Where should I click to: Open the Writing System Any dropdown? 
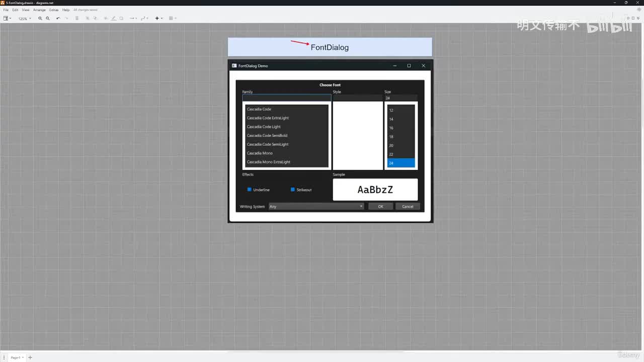pyautogui.click(x=316, y=207)
